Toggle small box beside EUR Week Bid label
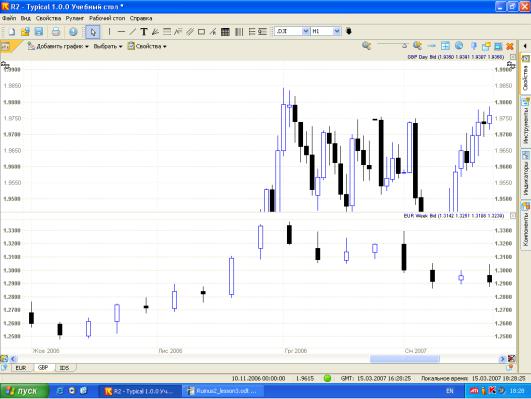The width and height of the screenshot is (531, 399). (x=513, y=215)
